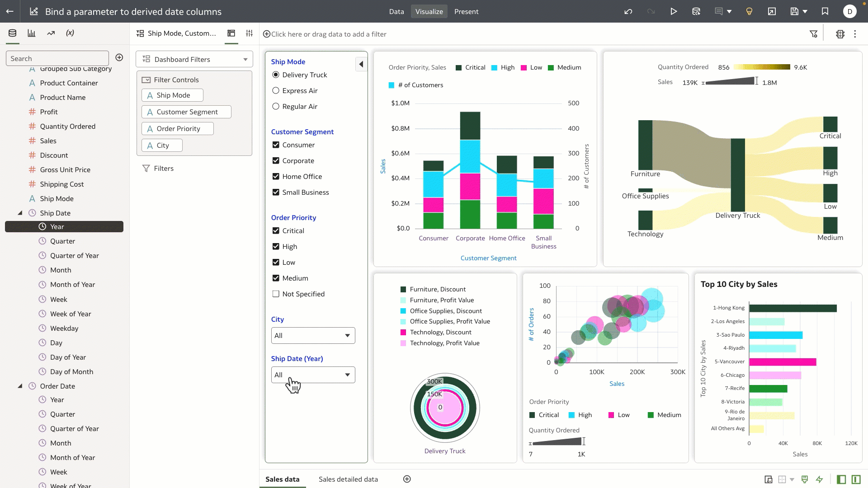Click the Customer Segment filter control chip
Viewport: 868px width, 488px height.
coord(186,112)
